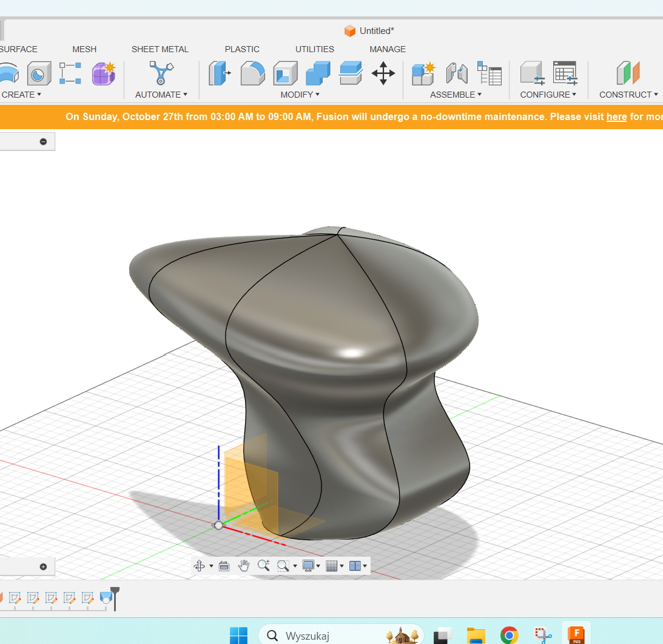Open the AUTOMATE panel dropdown
Screen dimensions: 663x644
coord(161,95)
